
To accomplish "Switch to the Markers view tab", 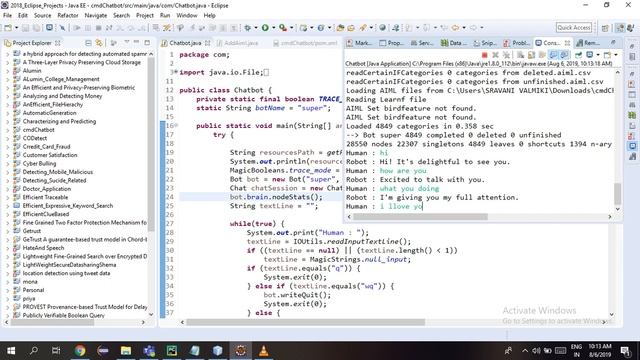I will click(359, 43).
